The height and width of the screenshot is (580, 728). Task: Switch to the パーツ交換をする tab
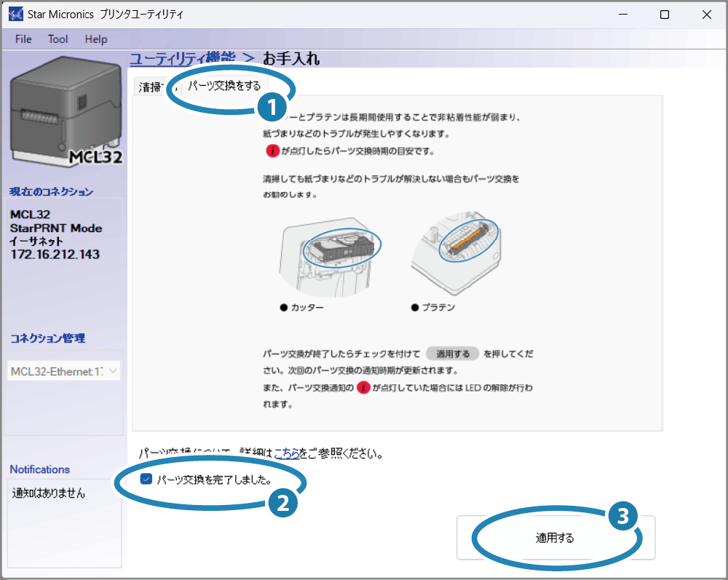coord(224,85)
